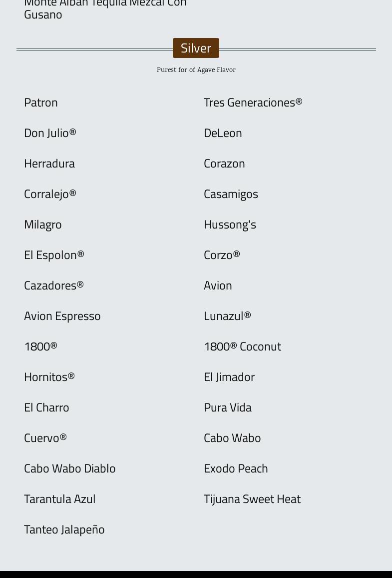Choose Cabo Wabo Diablo
This screenshot has width=392, height=578.
(x=70, y=468)
